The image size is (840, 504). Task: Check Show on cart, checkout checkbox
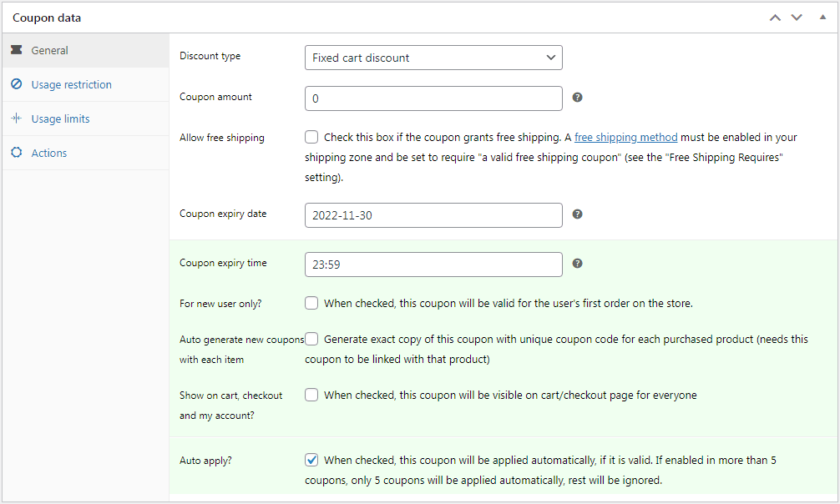(x=311, y=395)
